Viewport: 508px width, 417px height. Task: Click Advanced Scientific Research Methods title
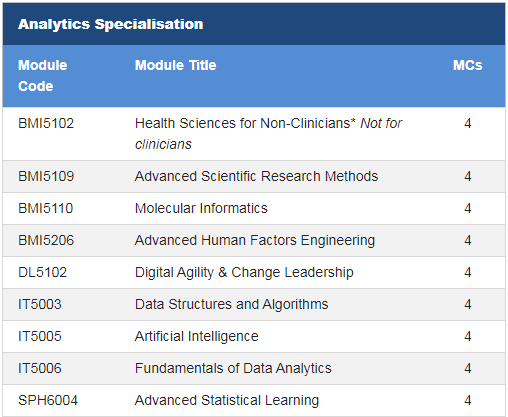tap(256, 176)
